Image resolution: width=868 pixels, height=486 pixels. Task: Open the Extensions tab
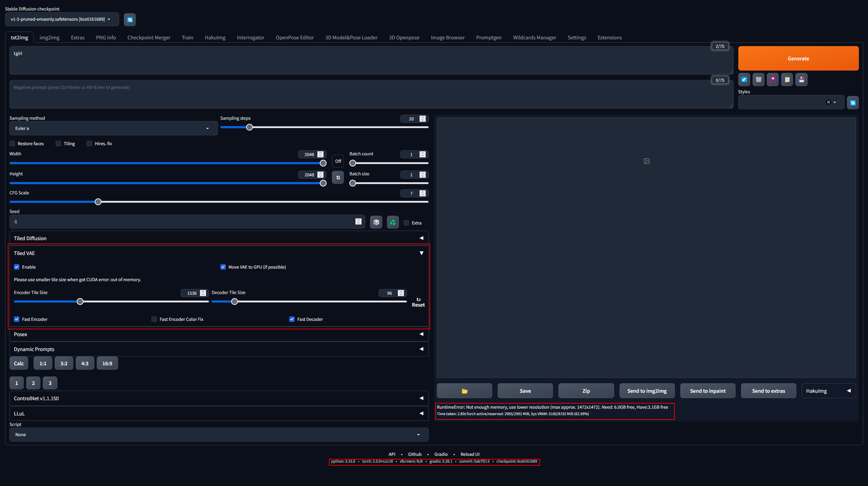pos(610,37)
